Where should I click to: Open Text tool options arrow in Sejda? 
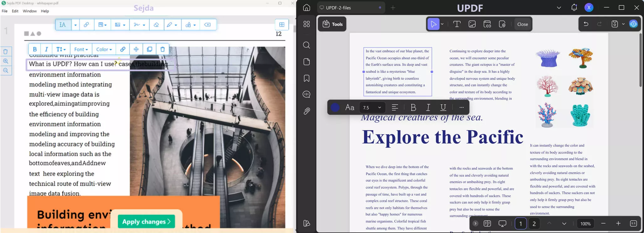point(75,25)
